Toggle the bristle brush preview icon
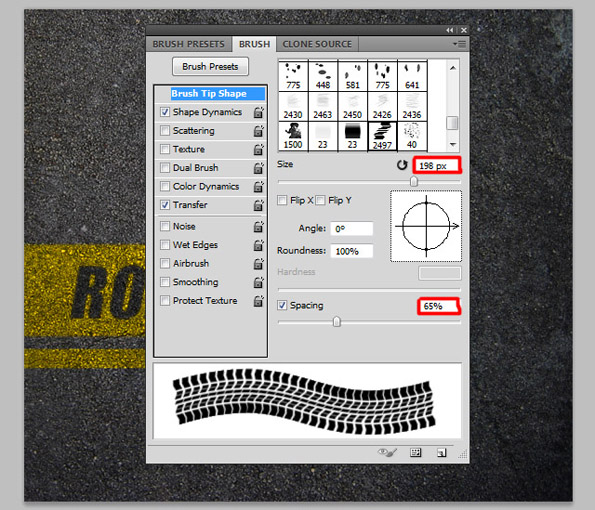The image size is (595, 510). point(387,452)
